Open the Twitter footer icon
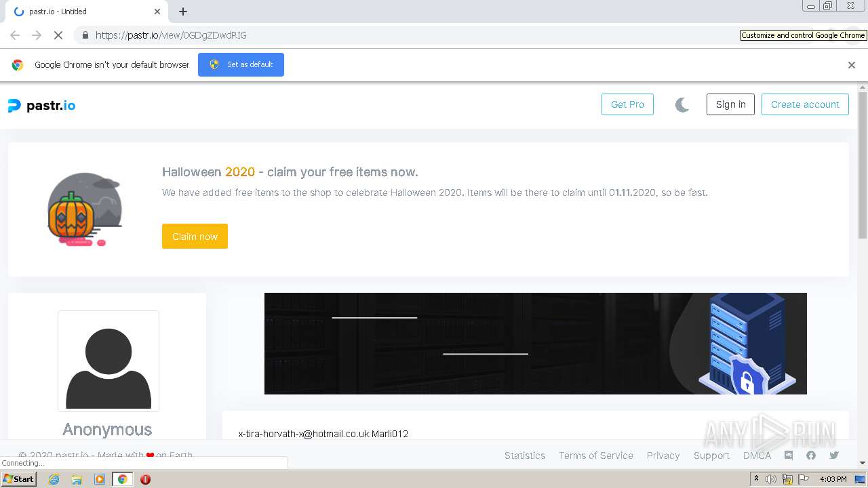This screenshot has width=868, height=488. point(834,455)
